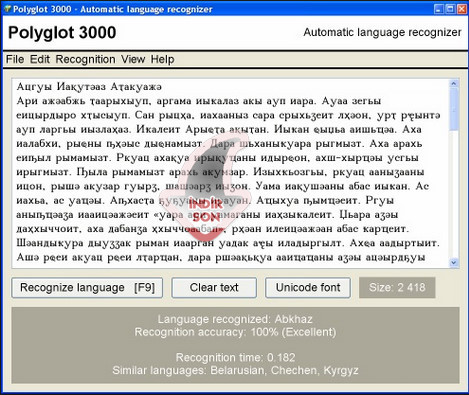This screenshot has height=395, width=469.
Task: Open the Help menu
Action: pyautogui.click(x=162, y=59)
